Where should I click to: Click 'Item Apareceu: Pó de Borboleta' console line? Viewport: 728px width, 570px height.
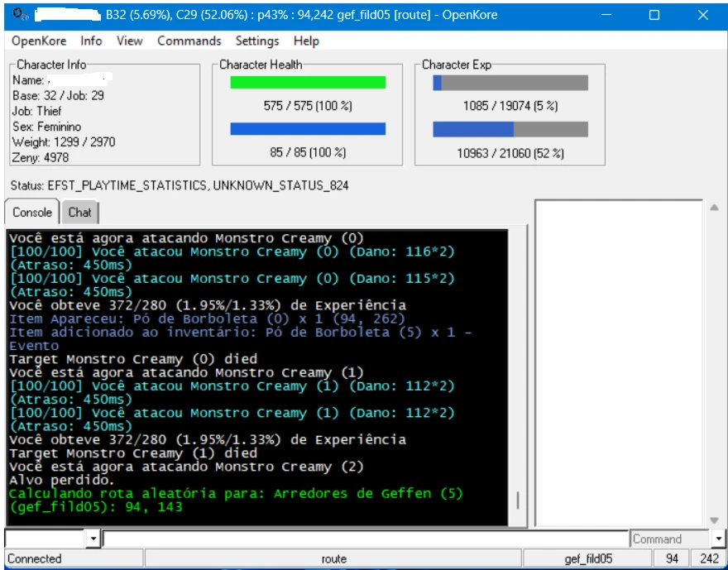pyautogui.click(x=207, y=319)
